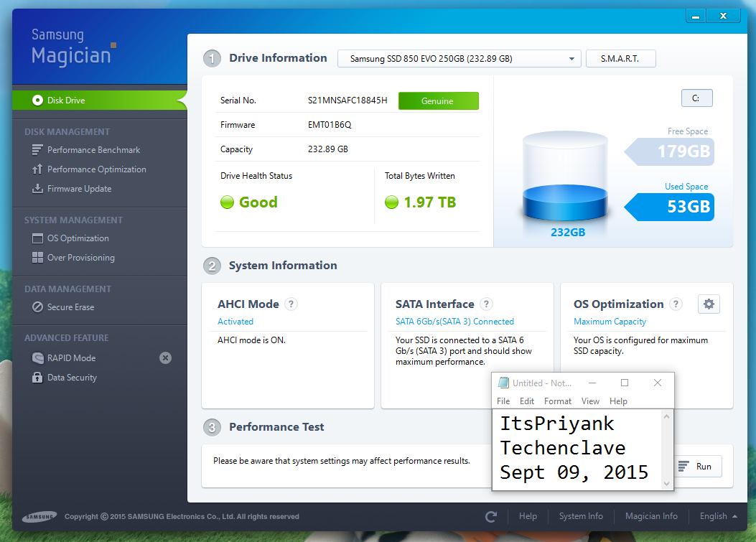Click the English dropdown up arrow

click(x=734, y=516)
